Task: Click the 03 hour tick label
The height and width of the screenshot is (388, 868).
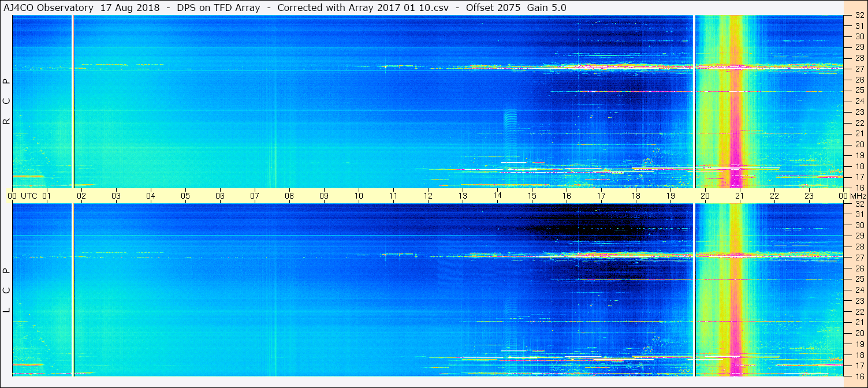Action: [x=116, y=196]
